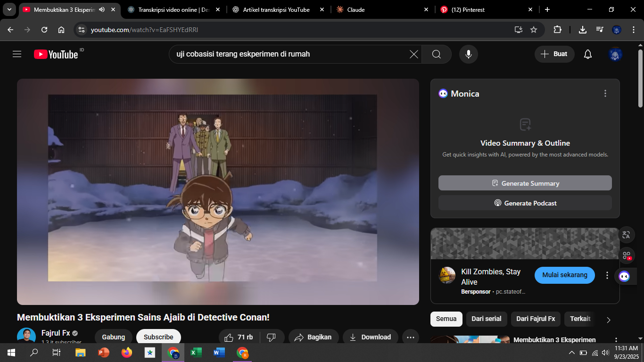Click the Gabung join button
The height and width of the screenshot is (362, 644).
(x=114, y=337)
